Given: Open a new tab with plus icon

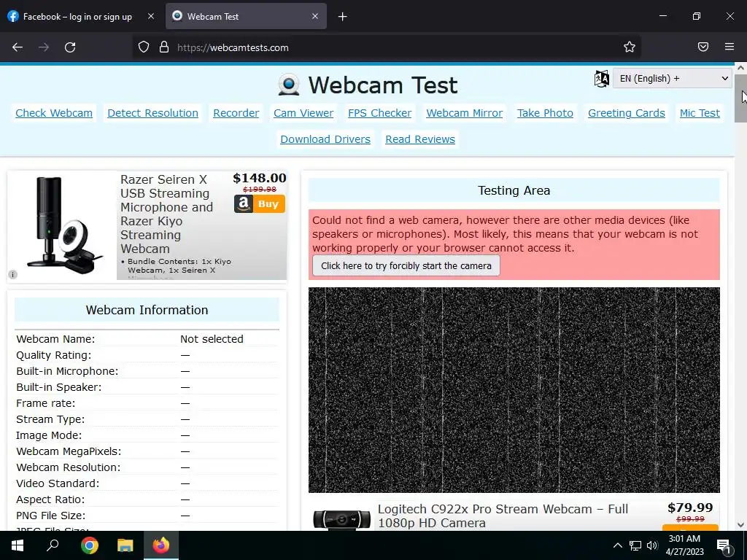Looking at the screenshot, I should pos(343,17).
